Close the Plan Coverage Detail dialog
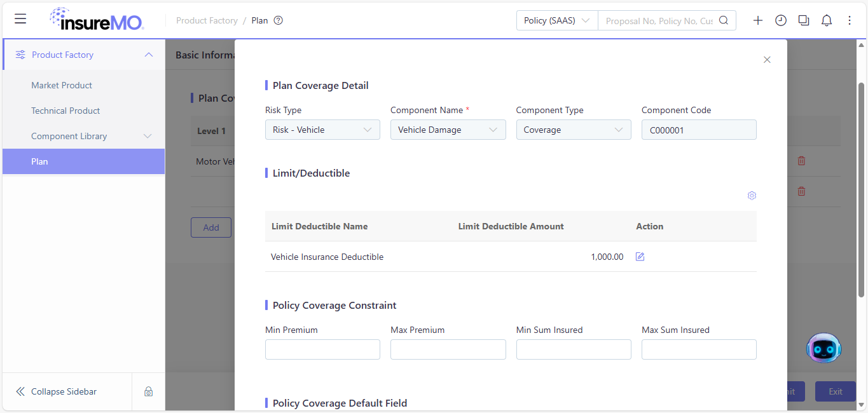This screenshot has width=868, height=413. pos(767,60)
